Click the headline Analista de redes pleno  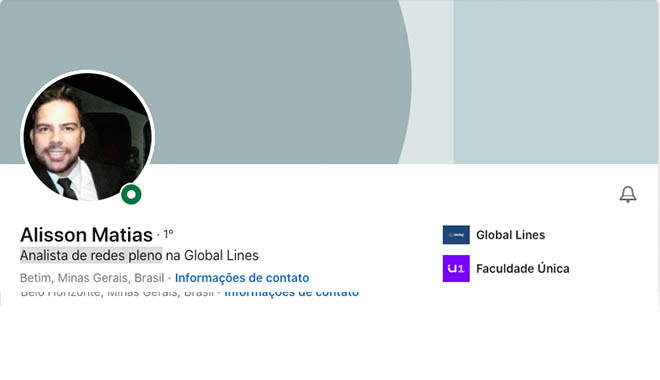tap(91, 255)
